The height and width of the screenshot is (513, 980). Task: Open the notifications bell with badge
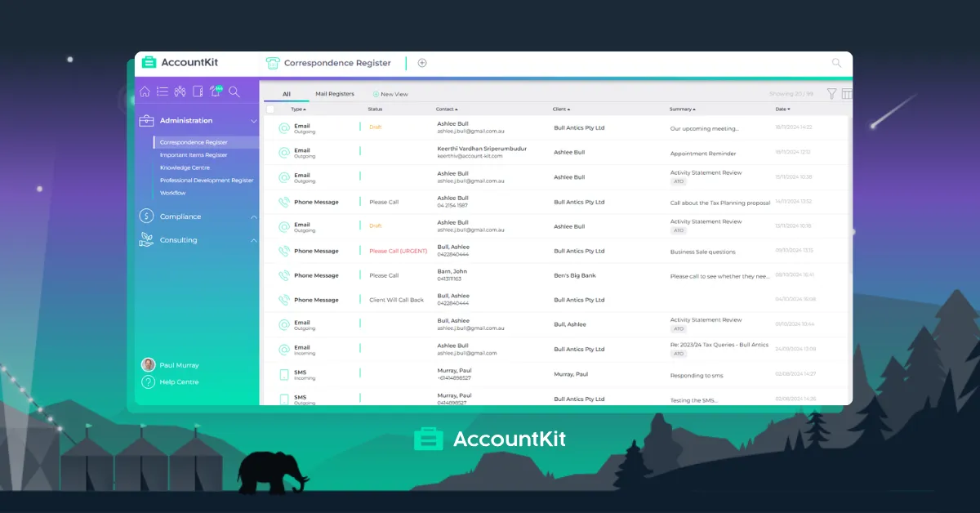click(x=216, y=91)
